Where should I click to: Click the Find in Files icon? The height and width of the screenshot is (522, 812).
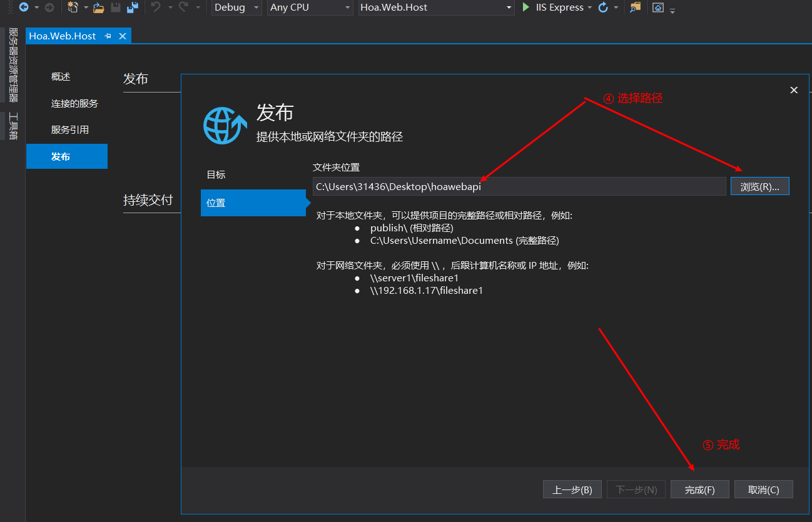pos(635,8)
